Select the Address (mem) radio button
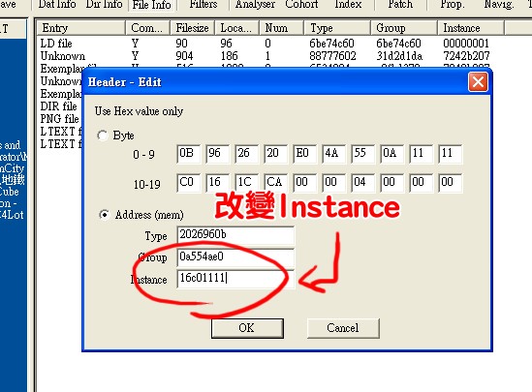 point(104,215)
